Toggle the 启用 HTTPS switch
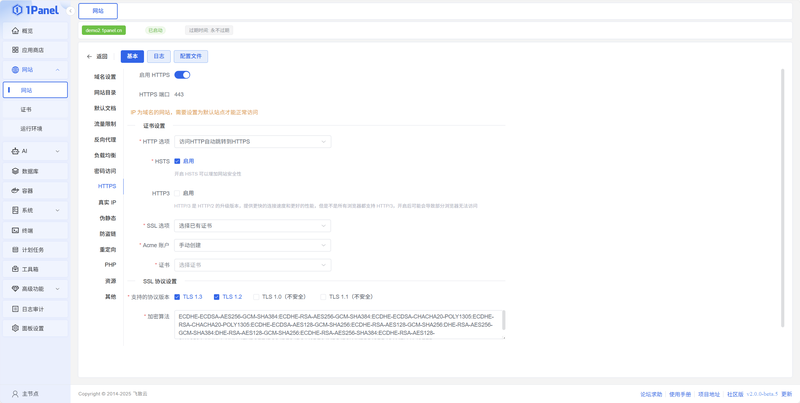This screenshot has height=403, width=800. tap(182, 75)
